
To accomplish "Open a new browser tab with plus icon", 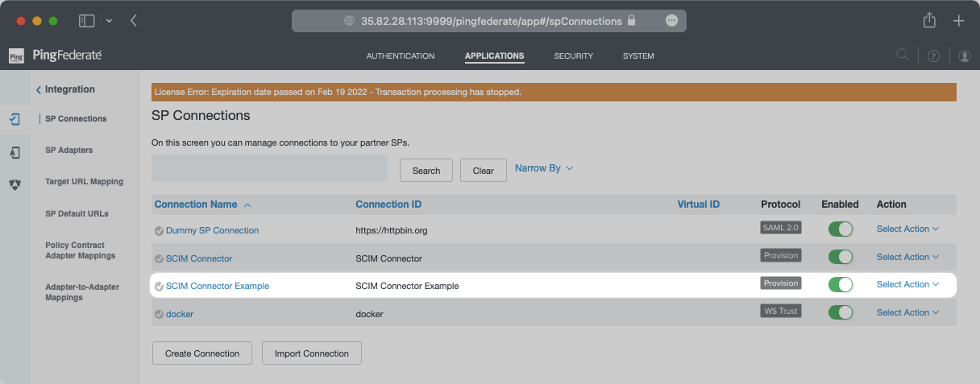I will (958, 21).
